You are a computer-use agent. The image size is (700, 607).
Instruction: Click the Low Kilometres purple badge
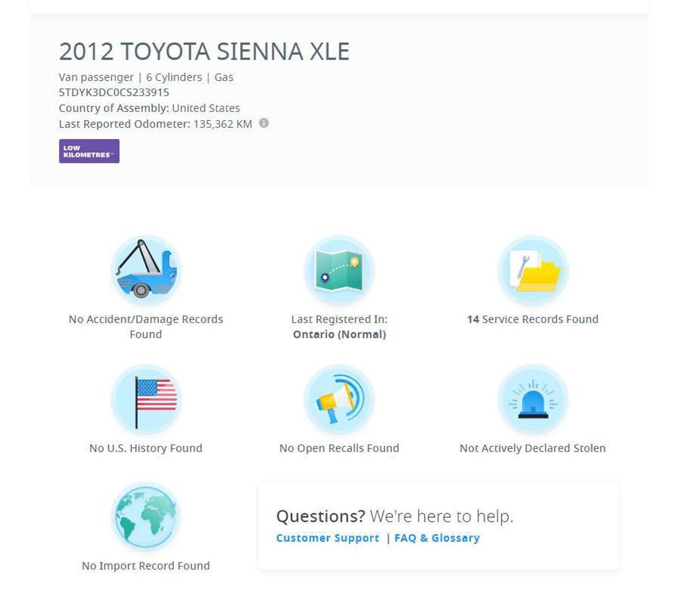click(89, 151)
